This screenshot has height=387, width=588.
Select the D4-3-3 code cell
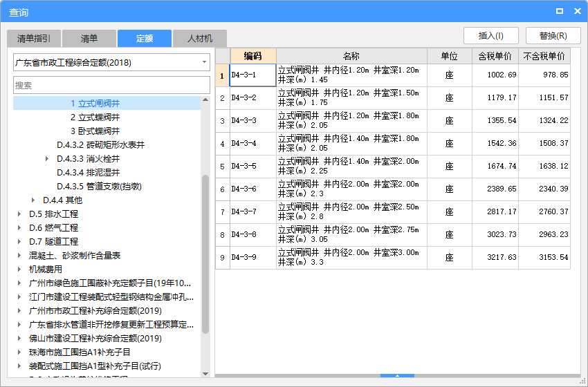[253, 121]
